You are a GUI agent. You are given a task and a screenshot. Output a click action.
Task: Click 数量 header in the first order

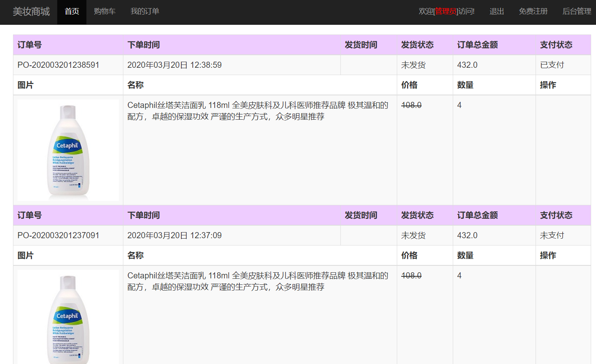pyautogui.click(x=465, y=85)
